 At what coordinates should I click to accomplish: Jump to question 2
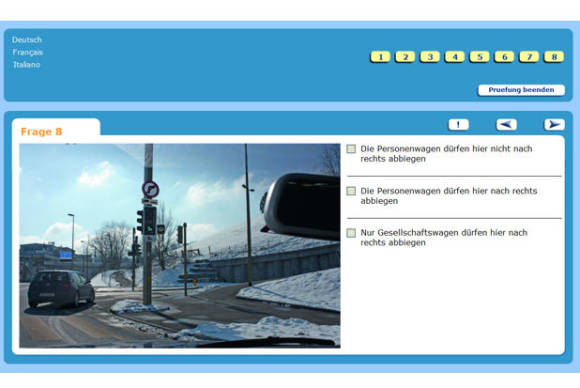click(x=405, y=57)
